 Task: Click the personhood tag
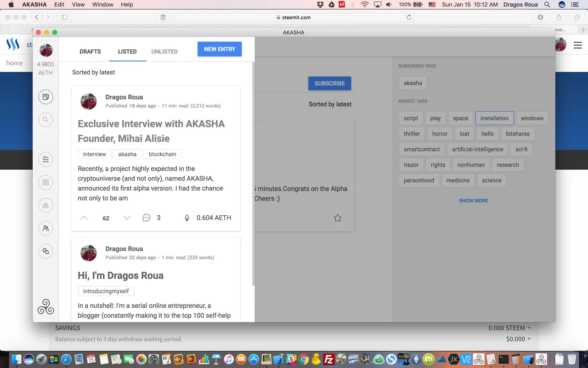click(419, 180)
